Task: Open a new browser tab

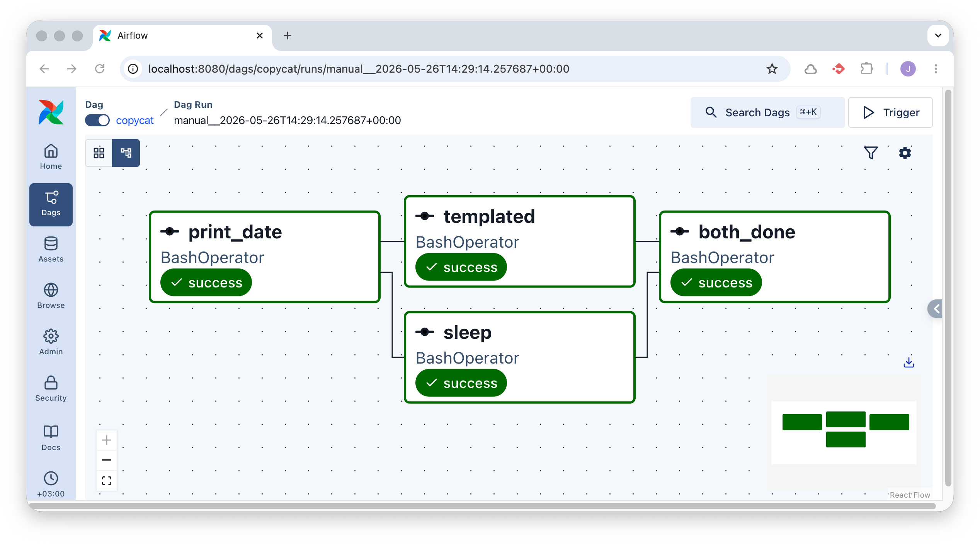Action: click(288, 36)
